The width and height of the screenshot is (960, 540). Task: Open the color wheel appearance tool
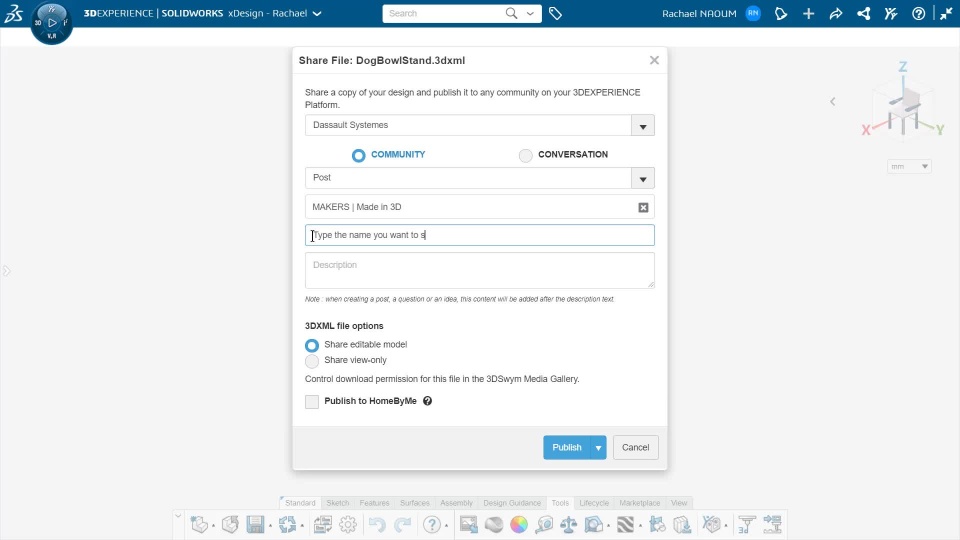pyautogui.click(x=519, y=525)
